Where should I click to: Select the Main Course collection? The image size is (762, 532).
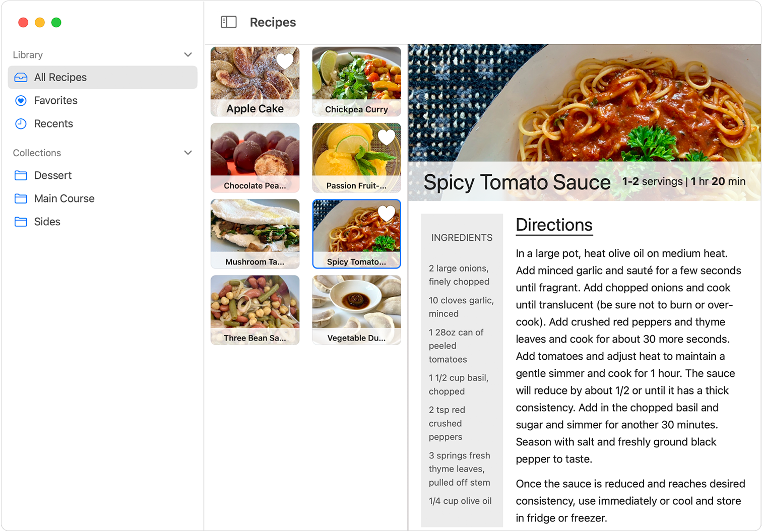(64, 198)
